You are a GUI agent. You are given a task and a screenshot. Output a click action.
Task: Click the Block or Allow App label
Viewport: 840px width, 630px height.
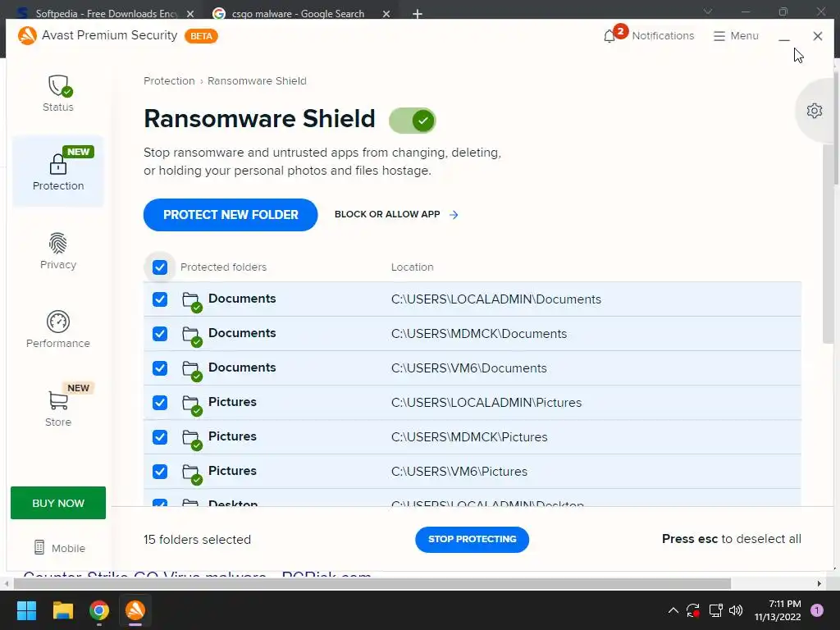[x=387, y=214]
